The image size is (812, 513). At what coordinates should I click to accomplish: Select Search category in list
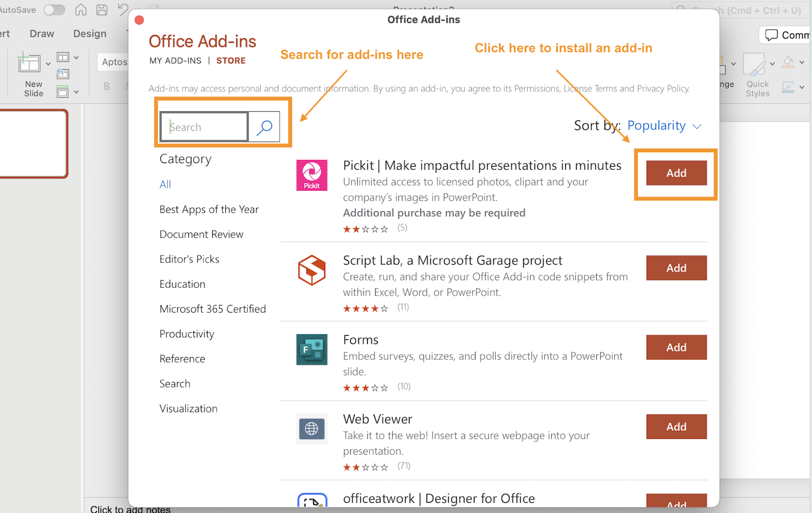point(175,383)
